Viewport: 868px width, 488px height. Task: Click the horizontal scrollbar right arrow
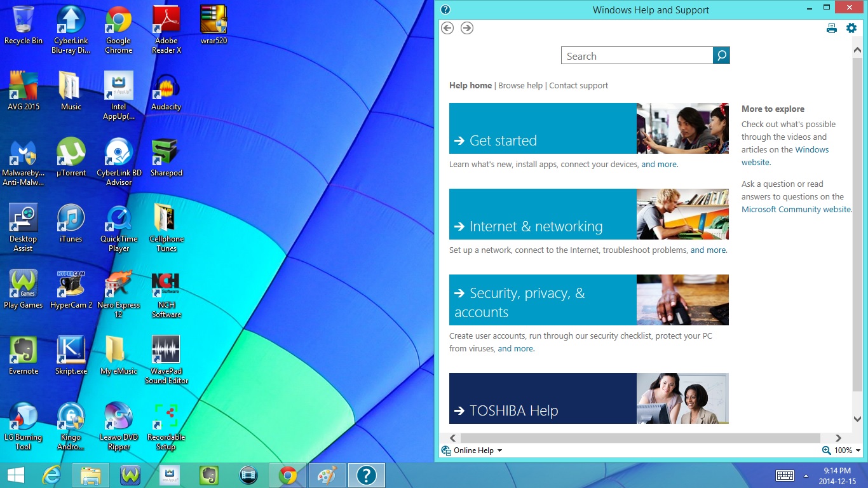click(838, 438)
